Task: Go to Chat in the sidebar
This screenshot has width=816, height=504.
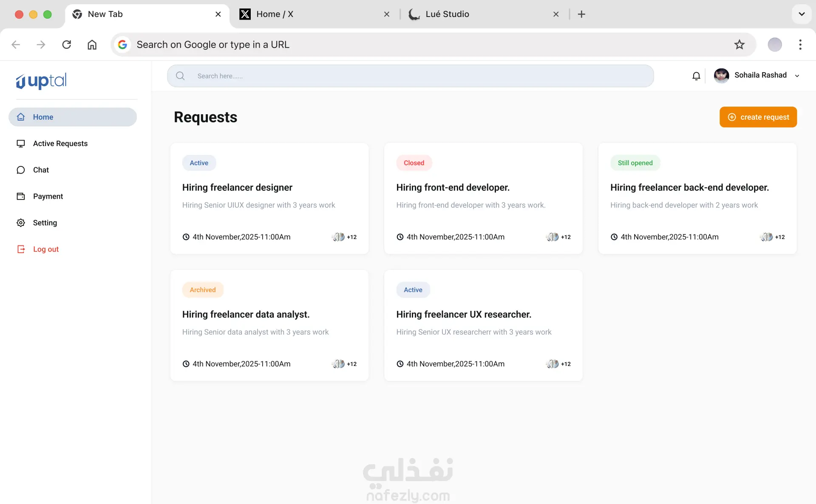Action: (41, 170)
